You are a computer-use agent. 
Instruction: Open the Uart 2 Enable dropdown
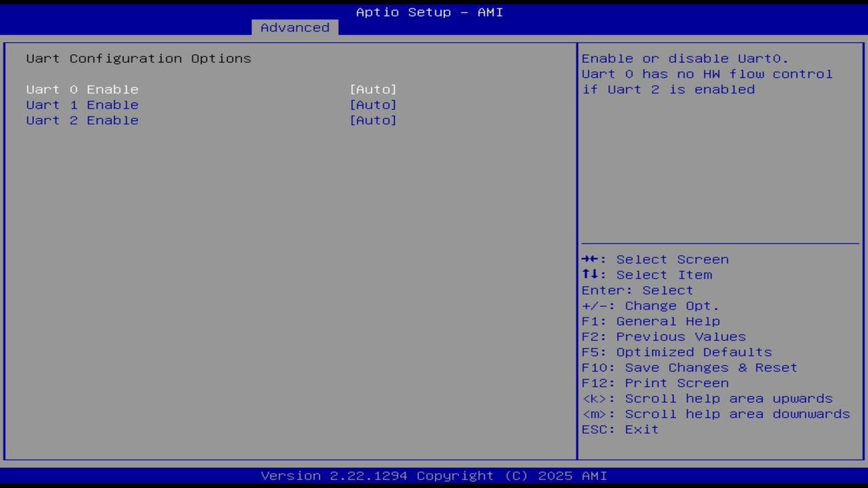[x=373, y=120]
